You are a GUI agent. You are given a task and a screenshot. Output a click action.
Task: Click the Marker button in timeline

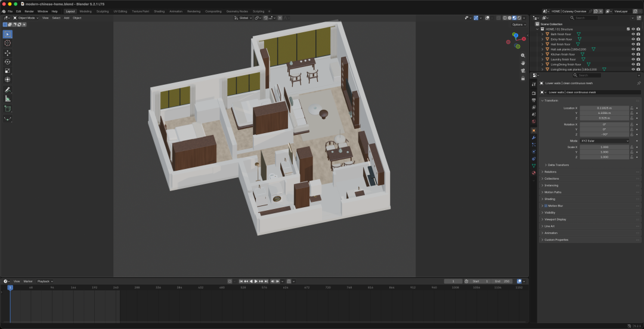28,281
